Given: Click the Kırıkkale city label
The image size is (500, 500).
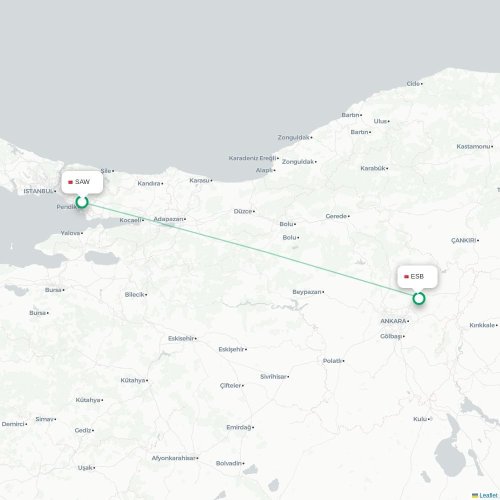Looking at the screenshot, I should point(482,325).
